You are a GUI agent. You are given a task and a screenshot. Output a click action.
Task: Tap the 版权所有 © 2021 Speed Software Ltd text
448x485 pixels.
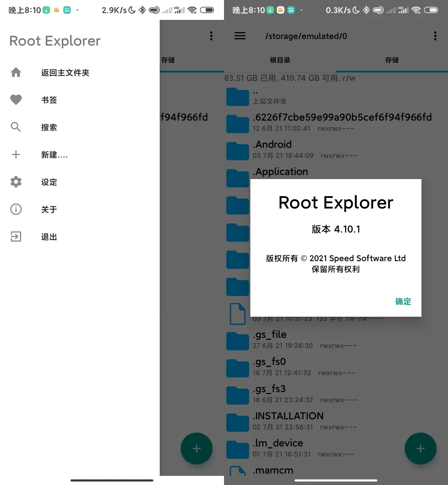pyautogui.click(x=336, y=258)
